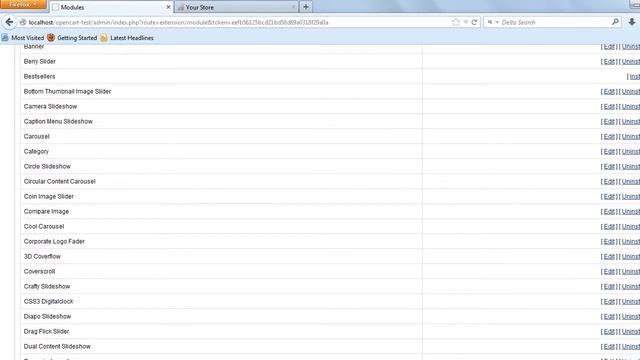
Task: Edit the Compare Image module
Action: pos(609,211)
